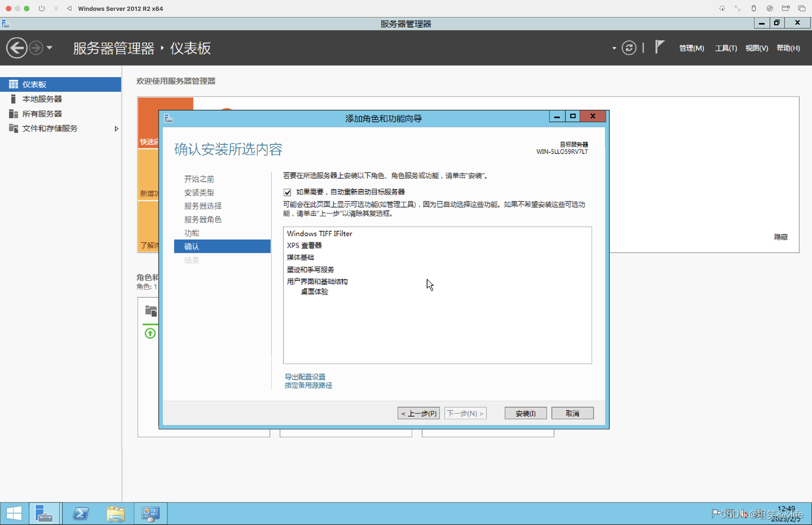Click the shared folder icon in VM toolbar

pyautogui.click(x=785, y=8)
